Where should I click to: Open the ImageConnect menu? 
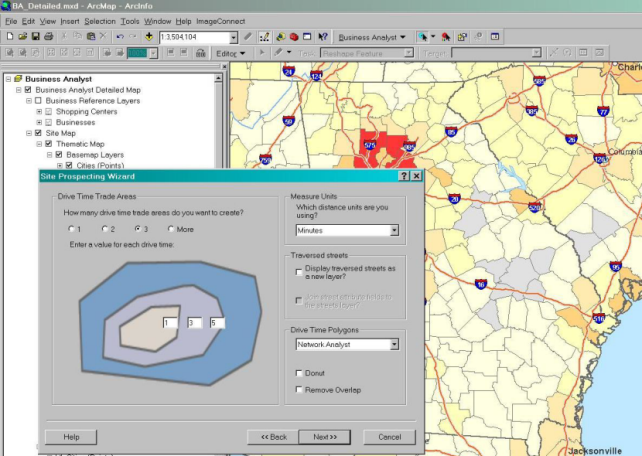click(x=221, y=21)
